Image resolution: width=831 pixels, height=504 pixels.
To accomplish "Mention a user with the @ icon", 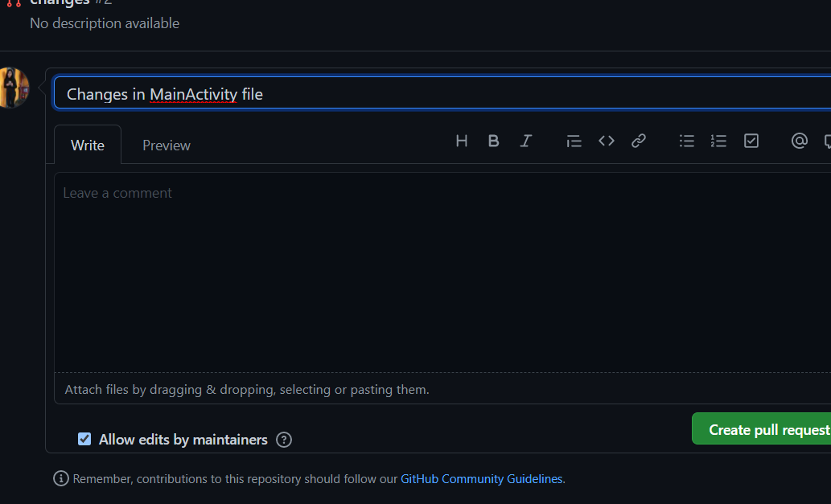I will click(x=799, y=141).
